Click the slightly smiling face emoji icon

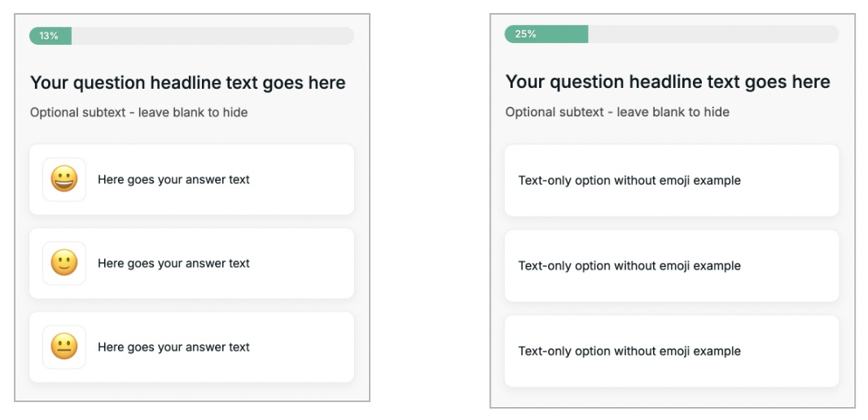point(64,263)
